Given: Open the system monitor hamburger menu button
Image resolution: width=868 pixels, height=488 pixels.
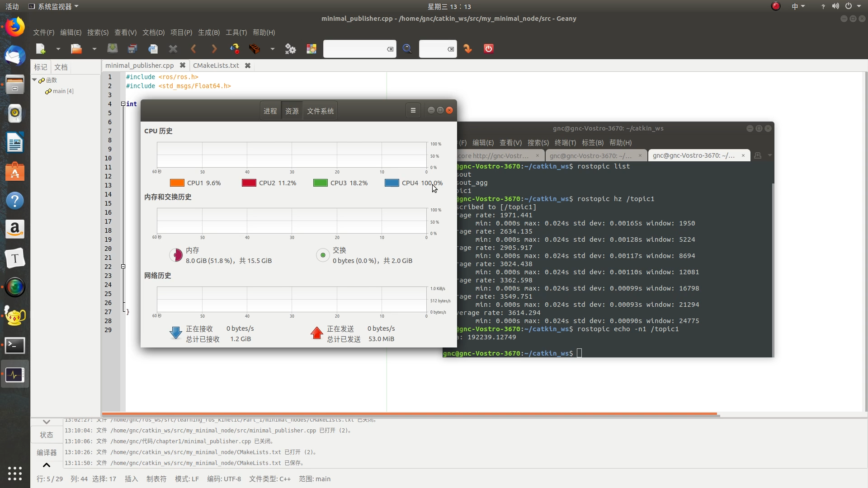Looking at the screenshot, I should coord(413,110).
